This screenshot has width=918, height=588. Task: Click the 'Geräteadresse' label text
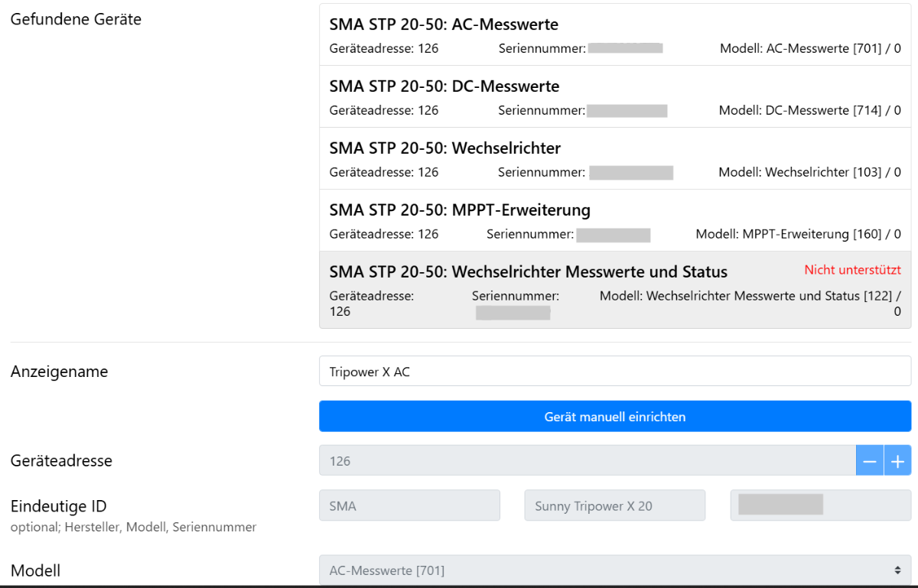61,461
